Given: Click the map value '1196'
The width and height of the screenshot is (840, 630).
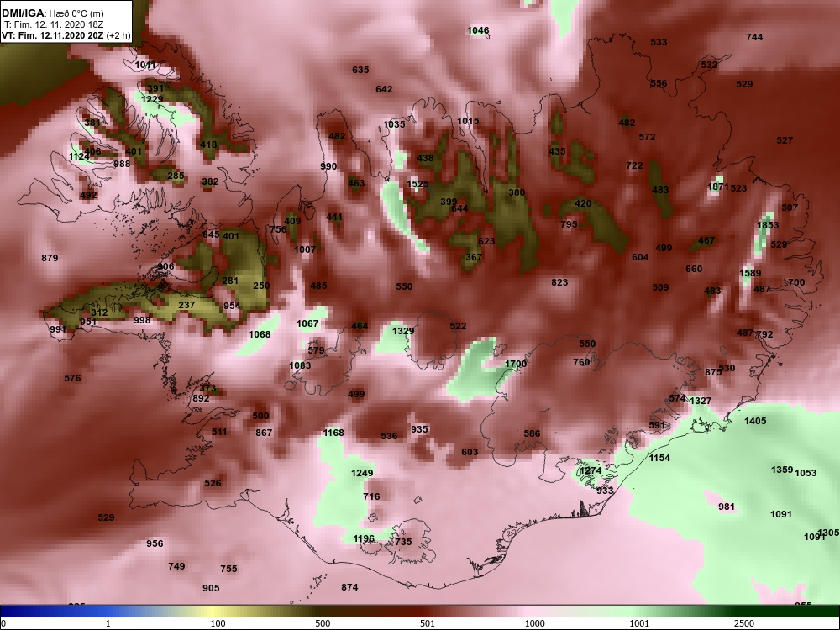Looking at the screenshot, I should tap(364, 538).
